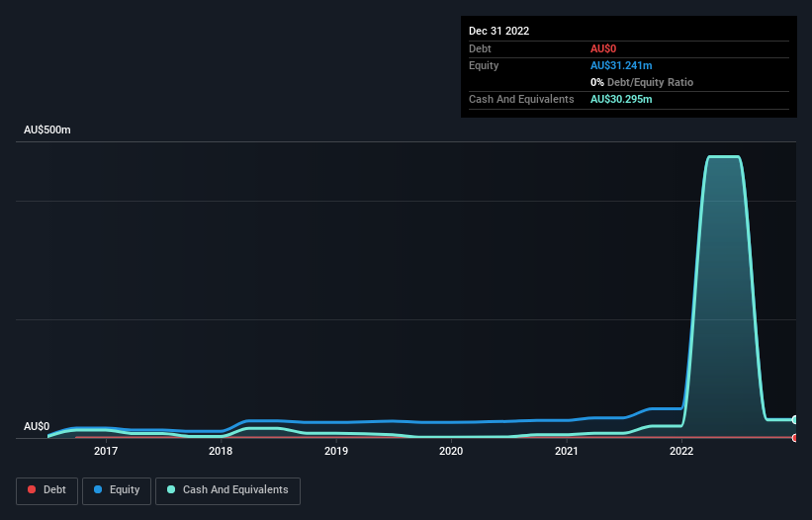Toggle the Debt legend button
The image size is (812, 520).
[46, 490]
